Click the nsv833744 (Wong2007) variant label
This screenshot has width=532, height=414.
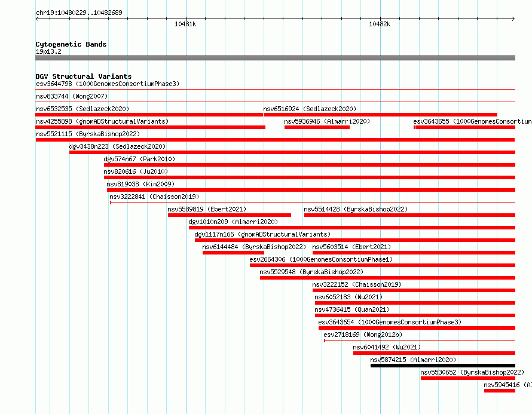(72, 96)
